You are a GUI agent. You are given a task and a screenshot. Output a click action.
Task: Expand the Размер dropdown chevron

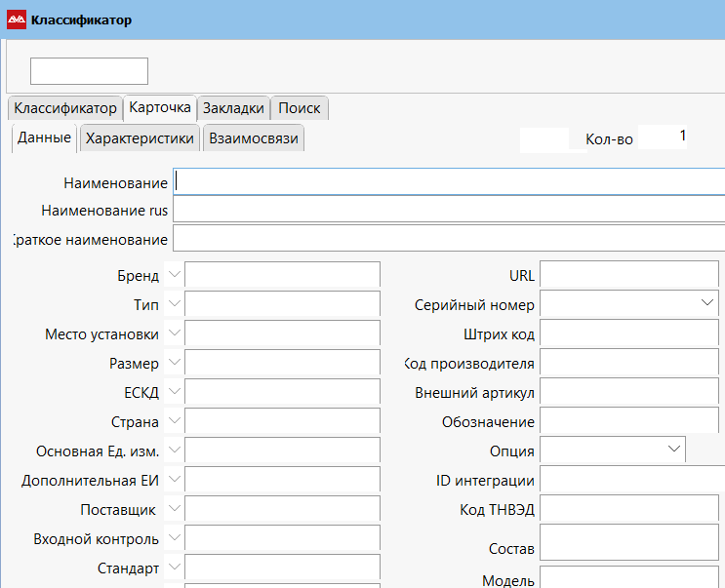tap(175, 363)
